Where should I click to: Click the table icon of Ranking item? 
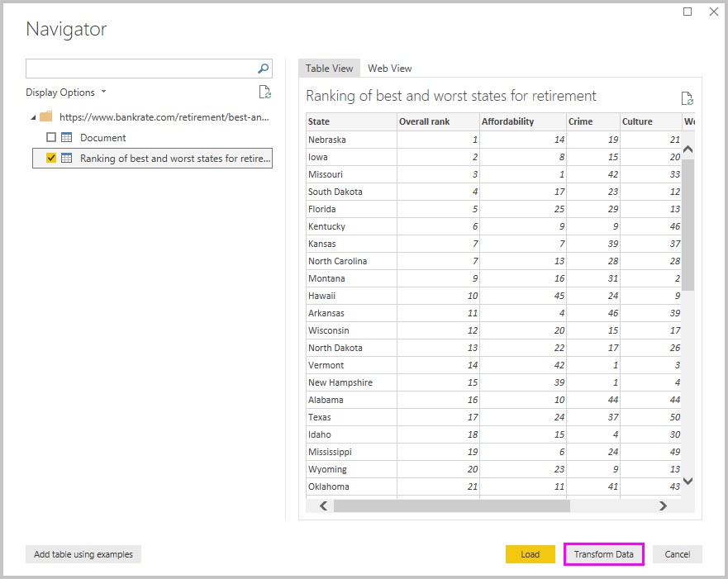click(67, 159)
